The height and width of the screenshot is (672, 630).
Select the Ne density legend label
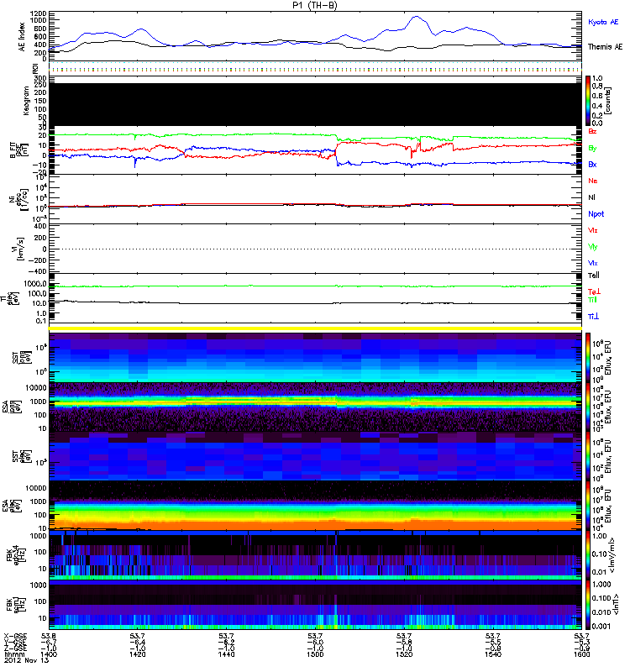pos(592,180)
